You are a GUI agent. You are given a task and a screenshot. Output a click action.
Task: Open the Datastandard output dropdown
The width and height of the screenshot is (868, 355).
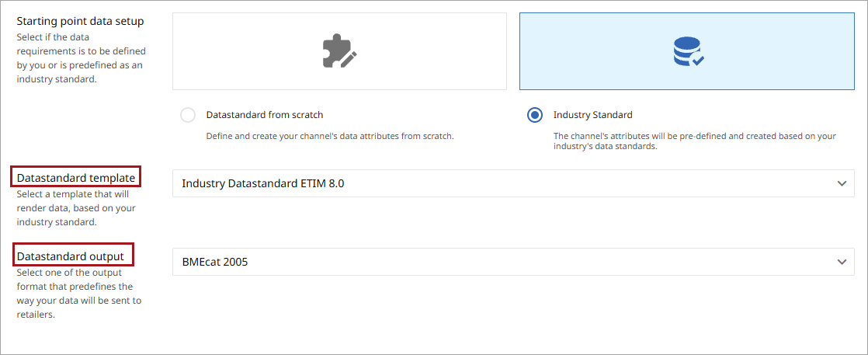click(x=513, y=262)
